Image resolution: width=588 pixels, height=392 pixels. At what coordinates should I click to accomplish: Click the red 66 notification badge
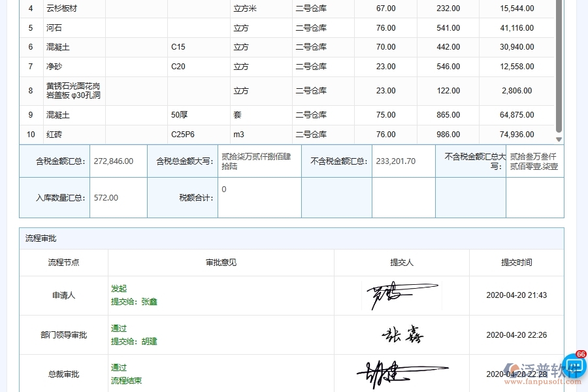click(x=582, y=353)
